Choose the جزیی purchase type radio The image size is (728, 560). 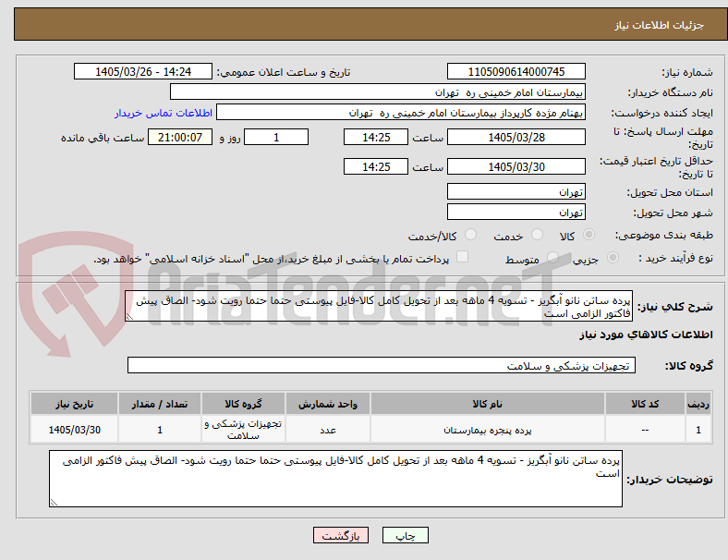click(613, 257)
